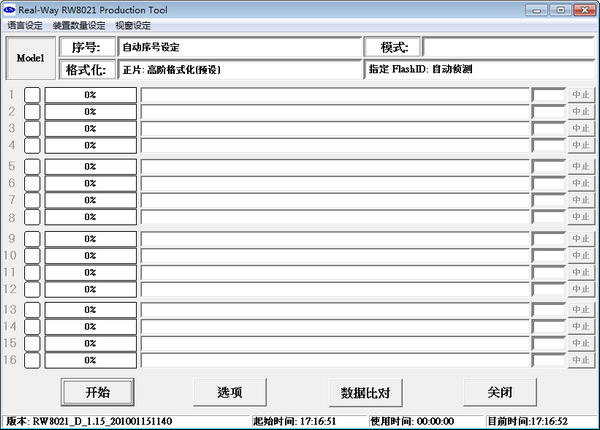600x430 pixels.
Task: Click the 中止 button for slot 4
Action: (581, 145)
